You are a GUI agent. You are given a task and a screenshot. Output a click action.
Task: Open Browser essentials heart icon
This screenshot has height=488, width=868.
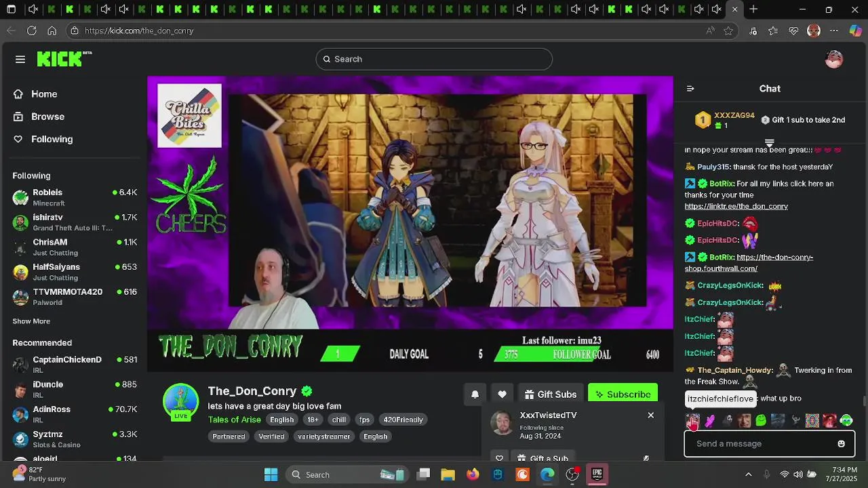(x=793, y=30)
